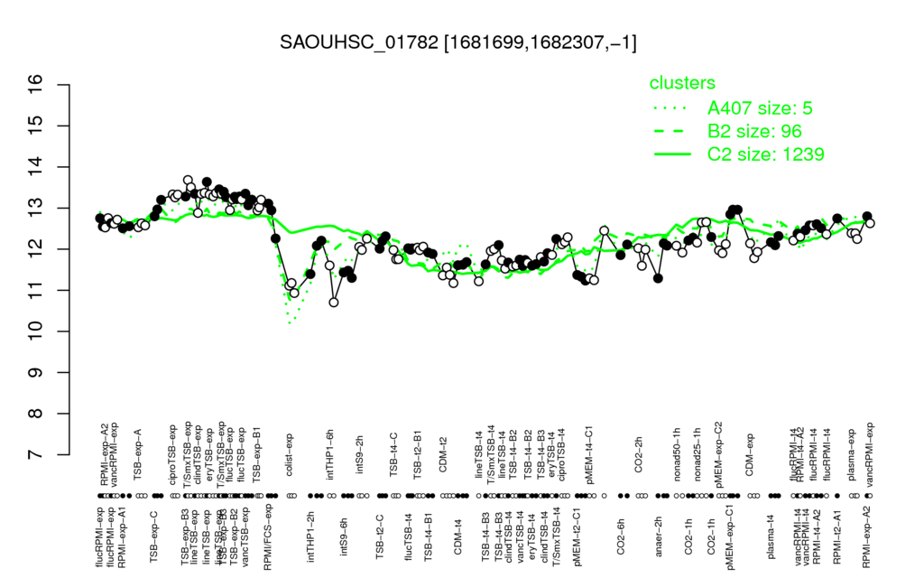Click y-axis tick label 7
This screenshot has width=924, height=578.
point(36,455)
